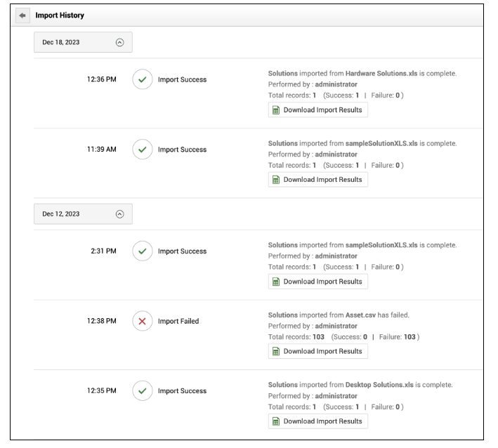The height and width of the screenshot is (448, 498).
Task: Click the Dec 12, 2023 date label
Action: coord(61,214)
